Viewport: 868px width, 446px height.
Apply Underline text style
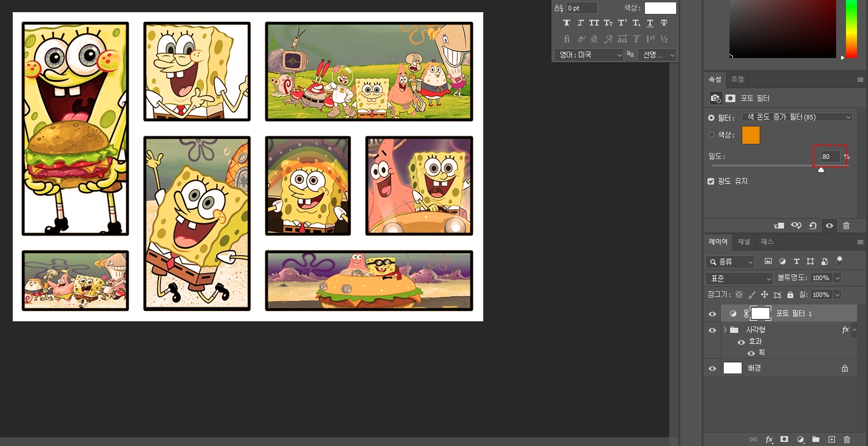650,23
